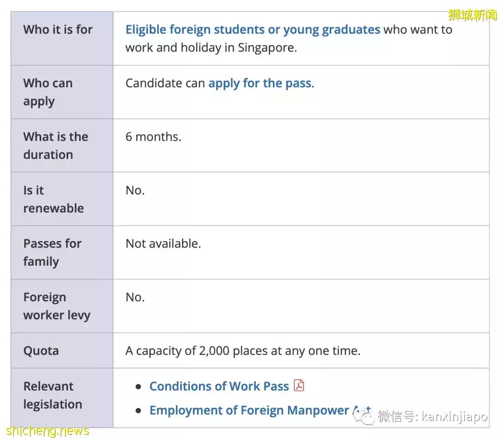The height and width of the screenshot is (440, 504).
Task: Click the 狮城新闻 watermark in the corner
Action: point(472,15)
